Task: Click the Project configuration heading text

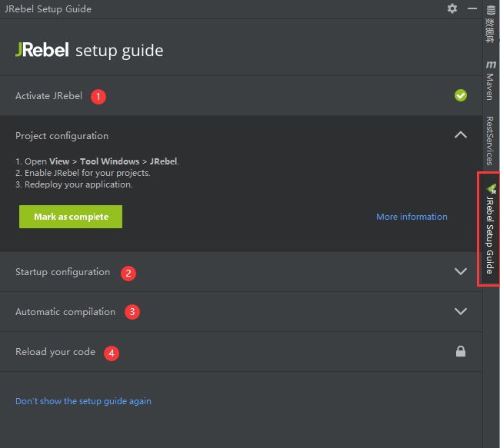Action: pyautogui.click(x=62, y=136)
